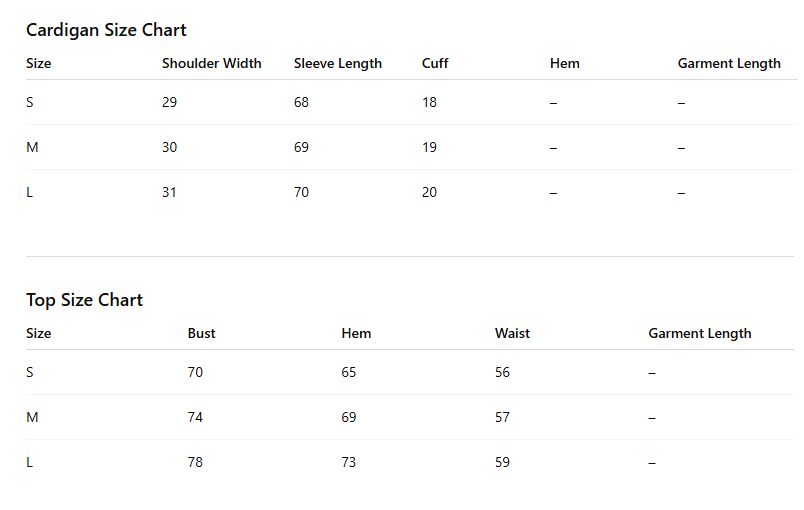Click the Cardigan Size Chart heading

(x=106, y=30)
